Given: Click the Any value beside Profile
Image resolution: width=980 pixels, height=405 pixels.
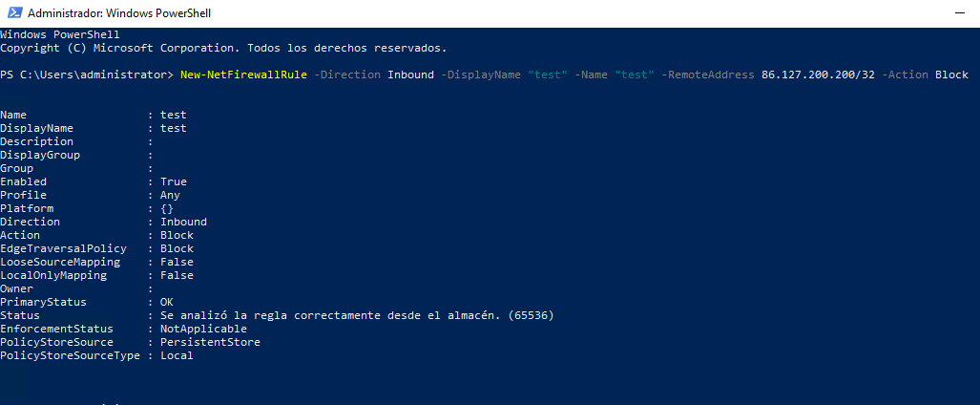Looking at the screenshot, I should coord(170,195).
